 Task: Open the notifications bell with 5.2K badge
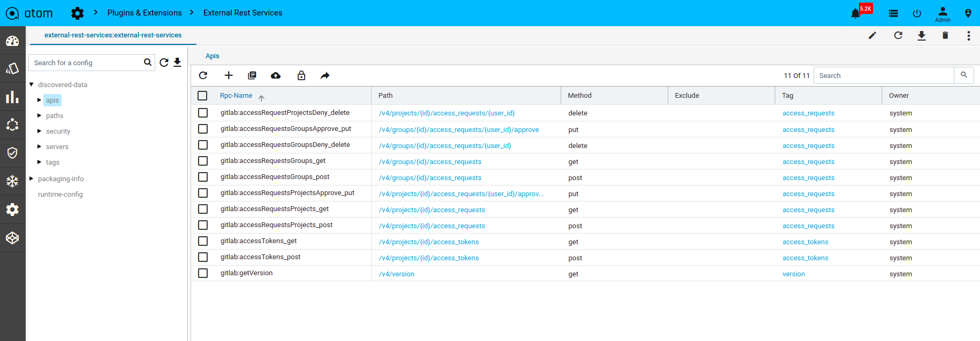[x=856, y=13]
